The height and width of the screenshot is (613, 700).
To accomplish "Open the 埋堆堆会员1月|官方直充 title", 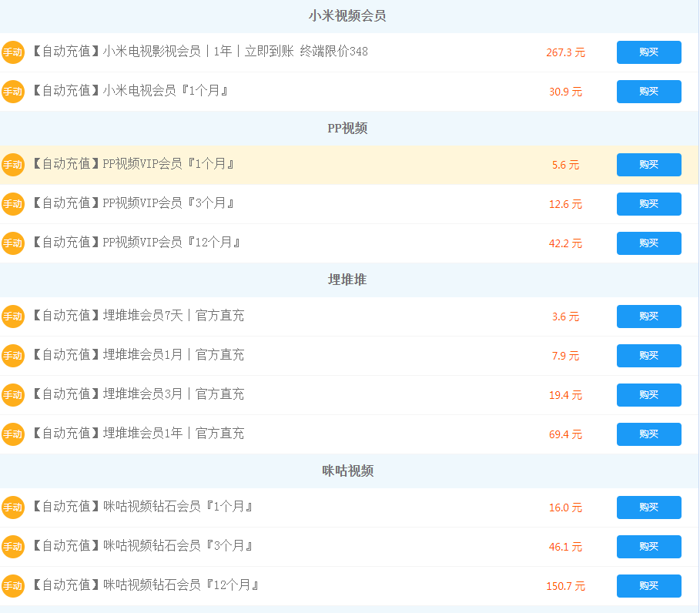I will (x=139, y=355).
